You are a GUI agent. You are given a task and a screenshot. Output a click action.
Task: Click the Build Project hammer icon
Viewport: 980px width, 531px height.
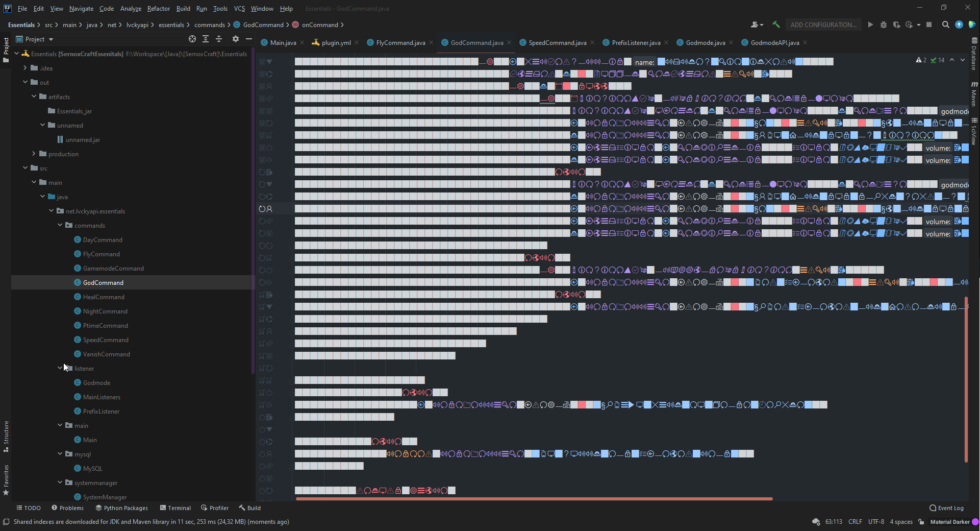pos(776,25)
